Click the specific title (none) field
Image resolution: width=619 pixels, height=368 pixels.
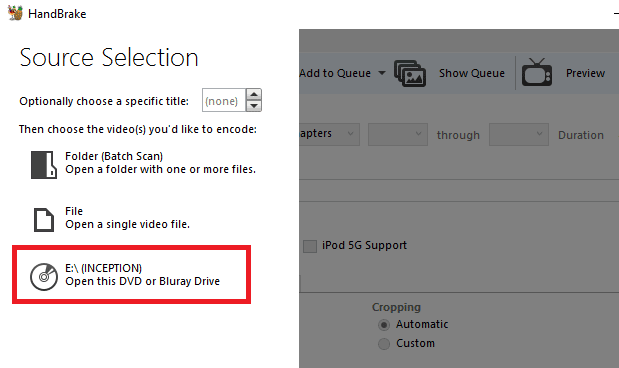coord(223,100)
